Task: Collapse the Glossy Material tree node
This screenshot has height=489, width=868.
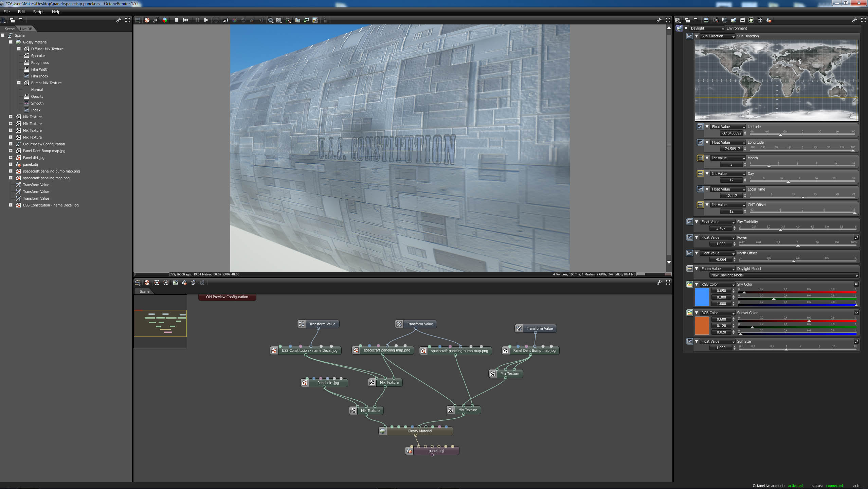Action: (11, 42)
